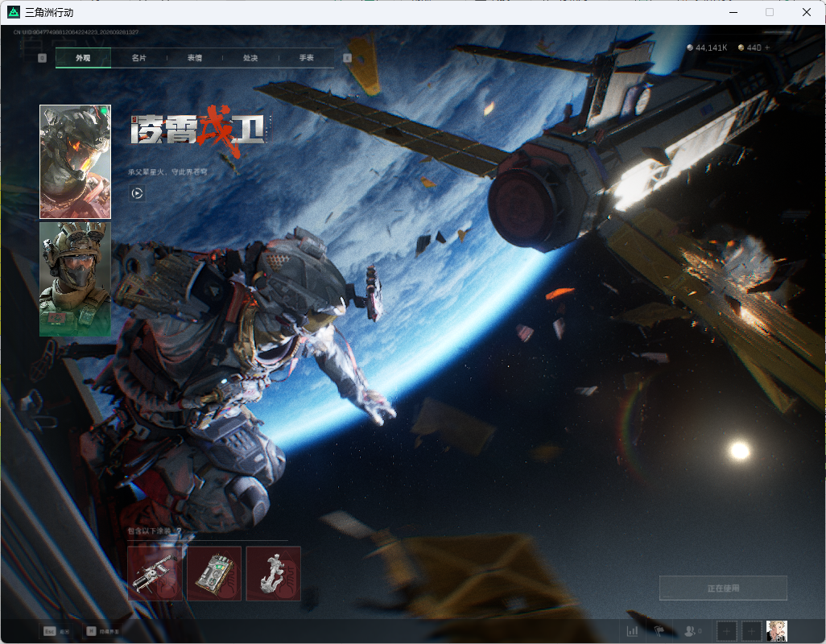Image resolution: width=826 pixels, height=644 pixels.
Task: Click the Q previous-tab key icon
Action: pos(42,58)
